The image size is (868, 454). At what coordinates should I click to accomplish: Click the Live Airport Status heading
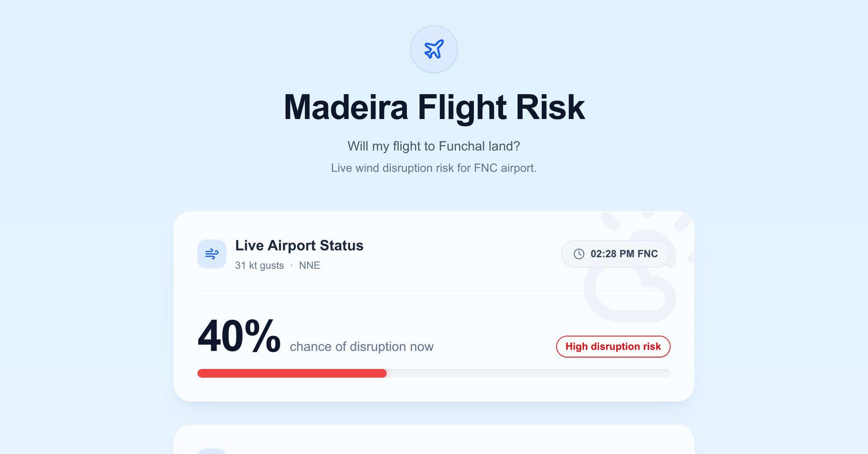(299, 245)
